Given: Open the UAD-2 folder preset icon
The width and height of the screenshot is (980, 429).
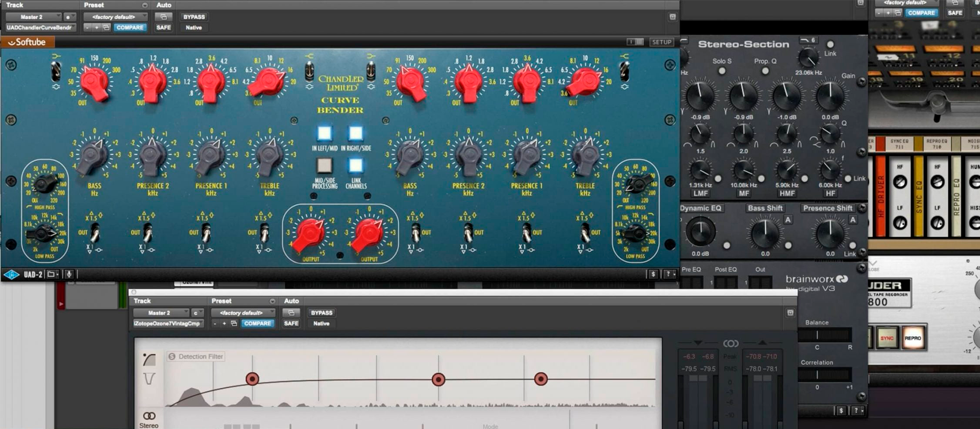Looking at the screenshot, I should pos(52,275).
